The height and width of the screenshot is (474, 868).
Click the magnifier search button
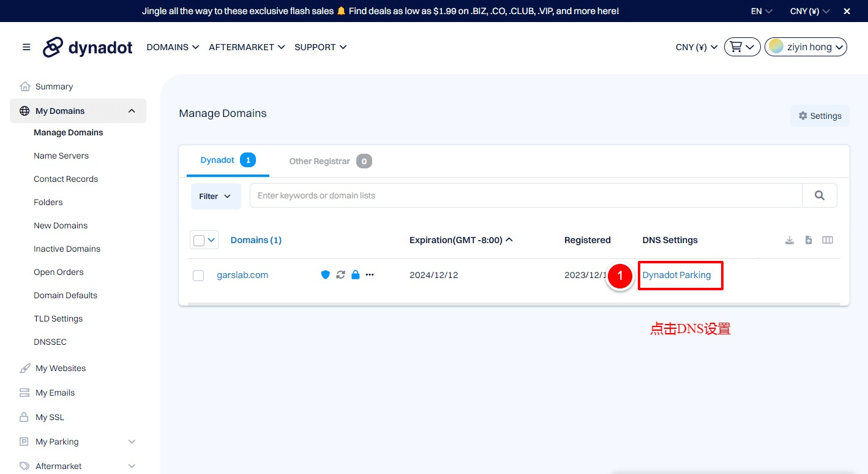(819, 196)
